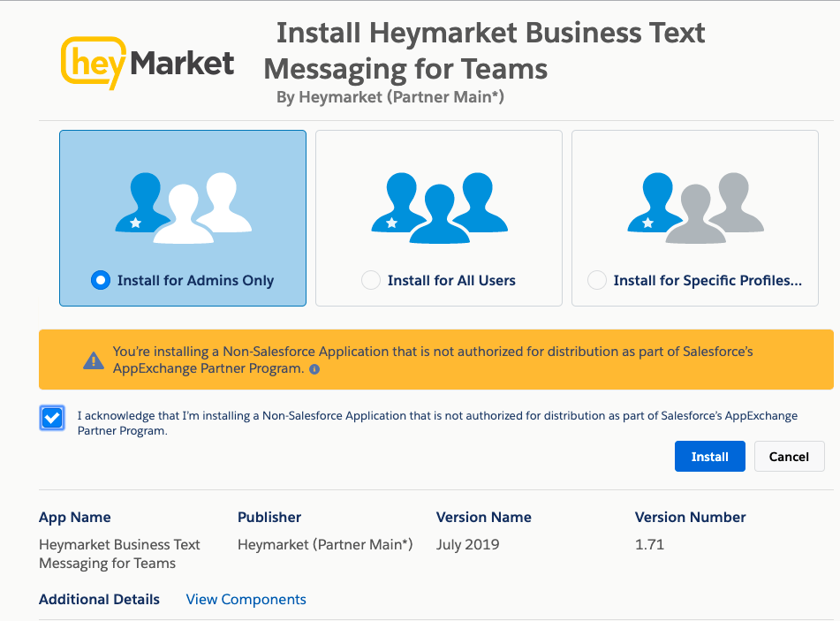
Task: Click the 1.71 version number
Action: pyautogui.click(x=649, y=544)
